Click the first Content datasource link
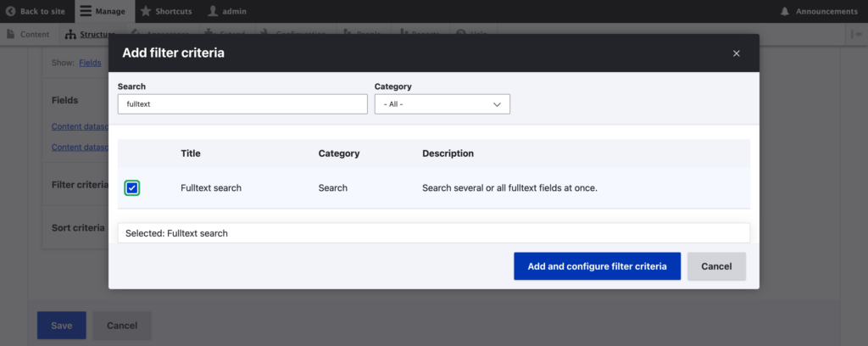 (81, 127)
